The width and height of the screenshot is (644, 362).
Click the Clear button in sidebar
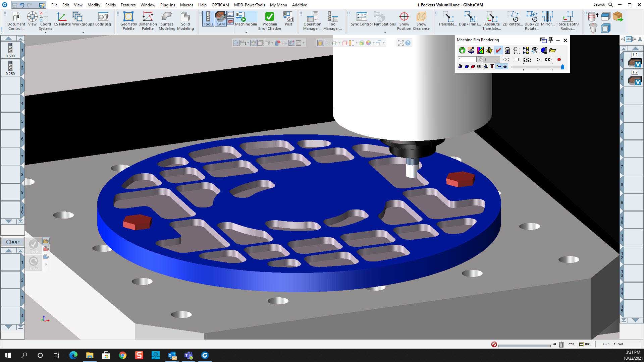[x=12, y=242]
